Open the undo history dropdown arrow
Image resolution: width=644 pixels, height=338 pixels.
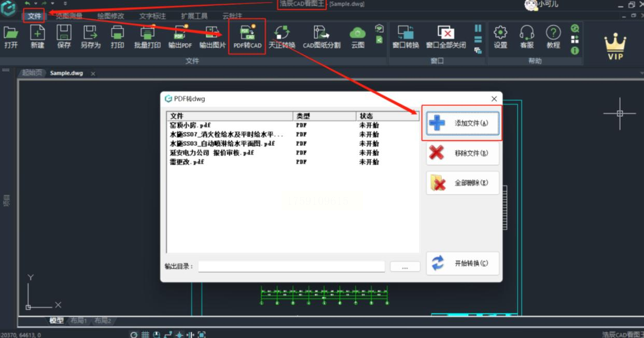tap(35, 4)
